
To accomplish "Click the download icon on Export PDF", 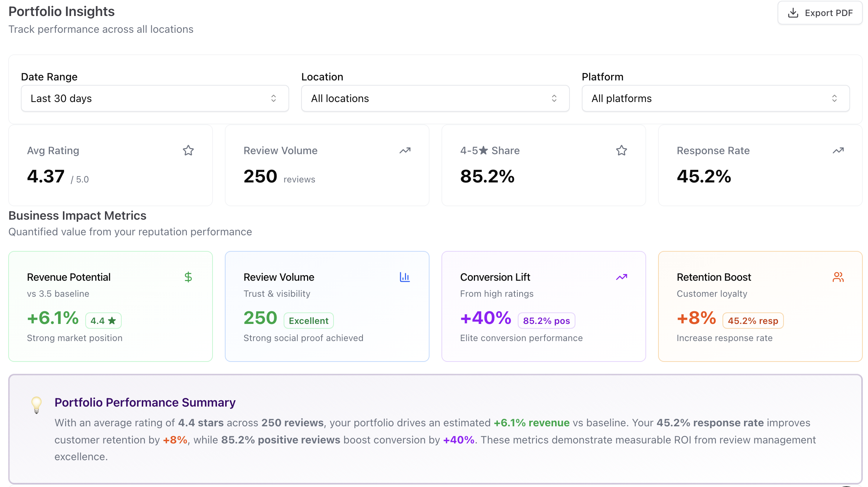I will coord(793,13).
